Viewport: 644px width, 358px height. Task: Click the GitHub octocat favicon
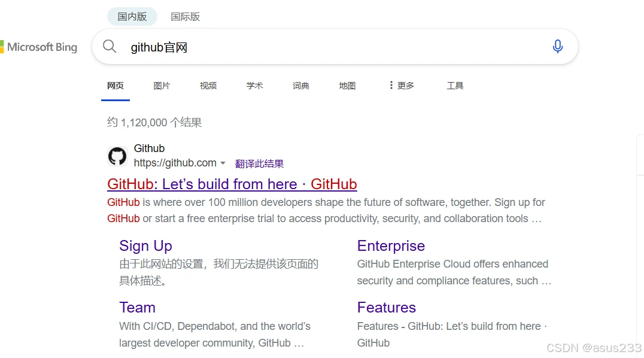(117, 156)
